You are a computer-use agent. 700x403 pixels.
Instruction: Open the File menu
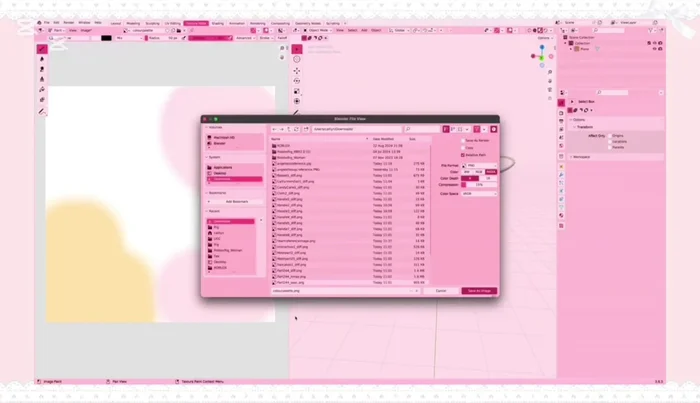point(47,22)
